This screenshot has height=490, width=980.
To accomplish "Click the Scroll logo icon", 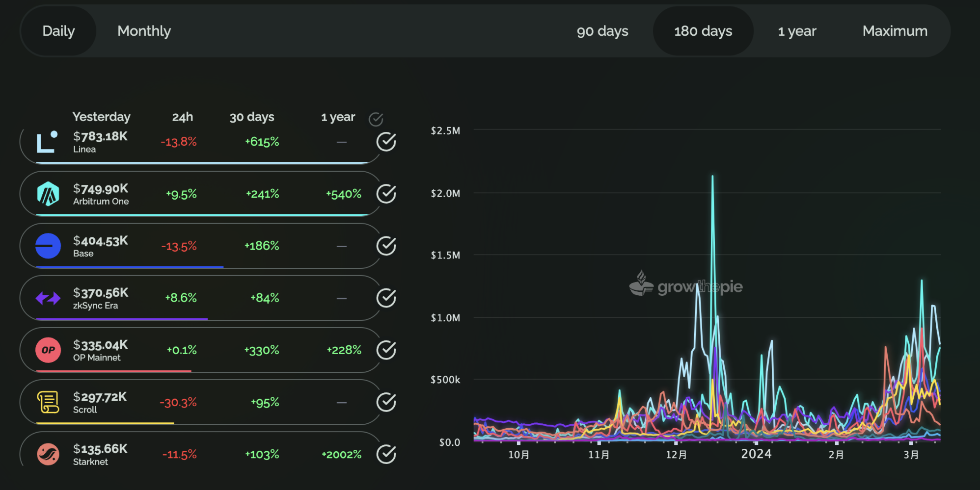I will pos(48,402).
